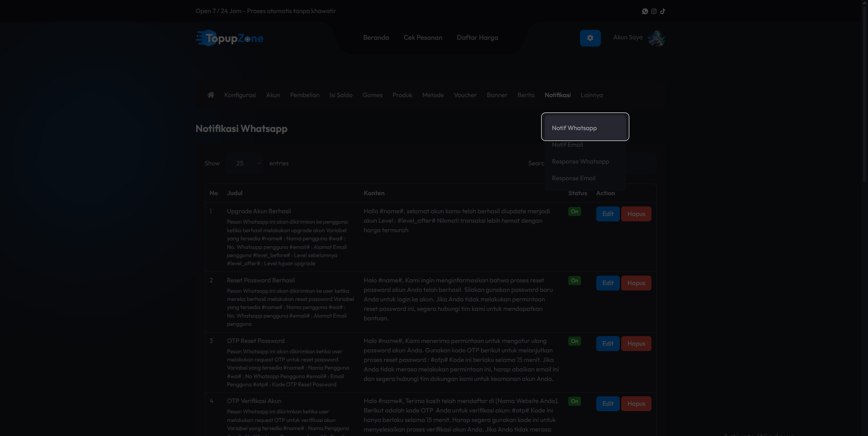The image size is (868, 436).
Task: Select Notif Whatsapp in dropdown
Action: point(585,128)
